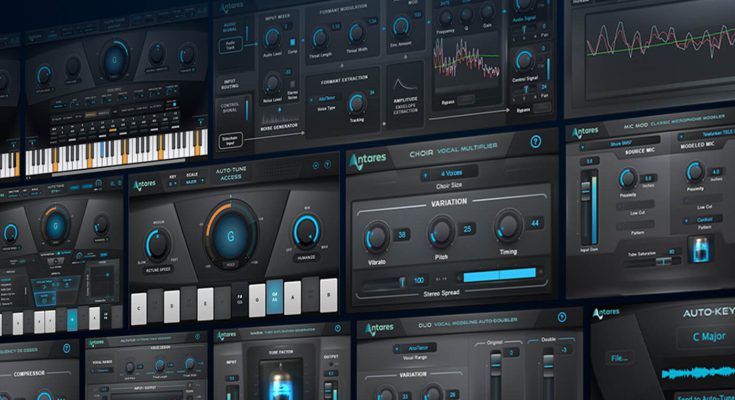Click the Antares logo in the Choir plugin
The width and height of the screenshot is (735, 400).
(371, 159)
